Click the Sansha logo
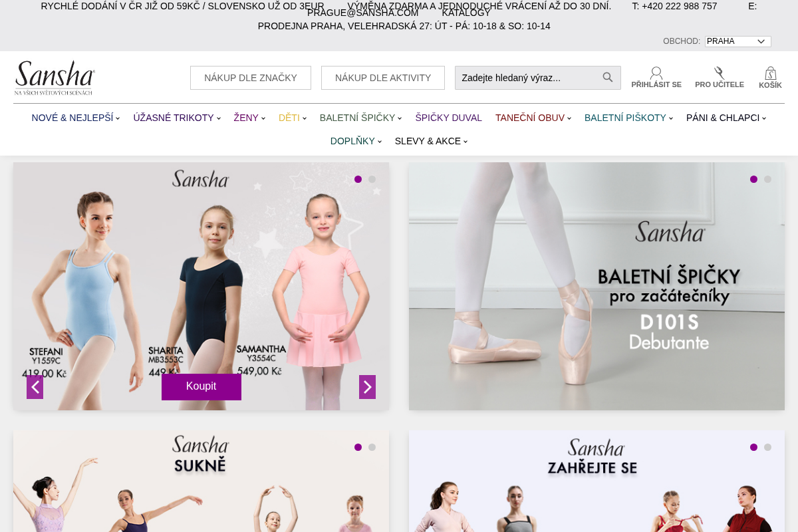 tap(55, 78)
